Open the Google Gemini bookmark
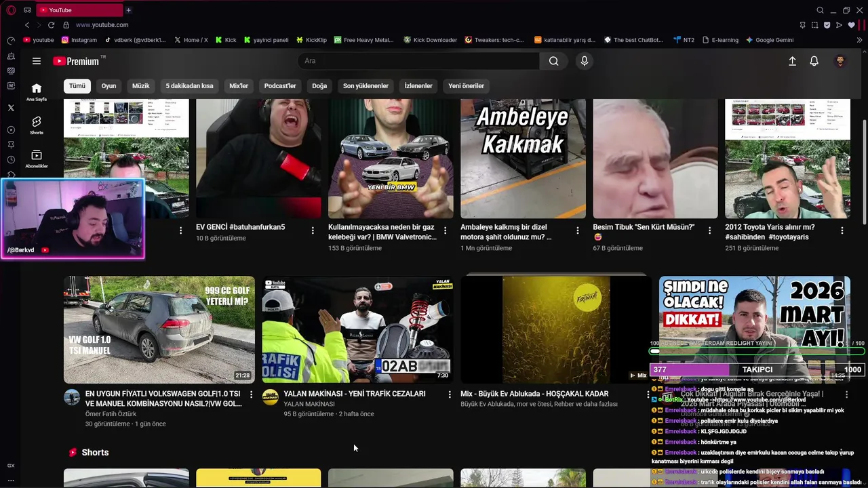 pyautogui.click(x=770, y=40)
